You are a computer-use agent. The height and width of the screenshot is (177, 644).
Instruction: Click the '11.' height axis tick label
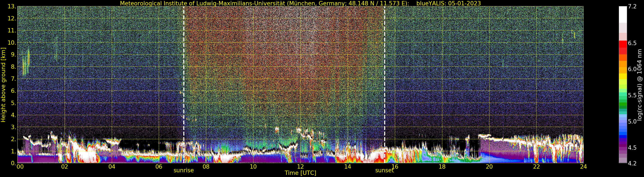[12, 31]
